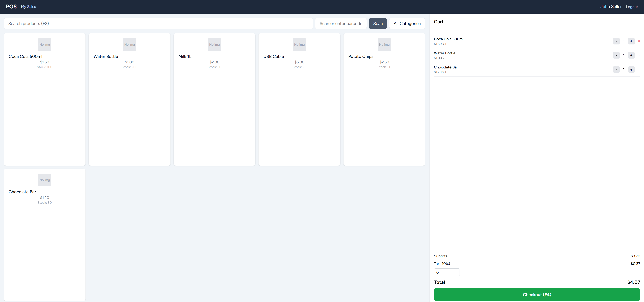Image resolution: width=644 pixels, height=302 pixels.
Task: Decrease Water Bottle quantity in cart
Action: click(616, 56)
